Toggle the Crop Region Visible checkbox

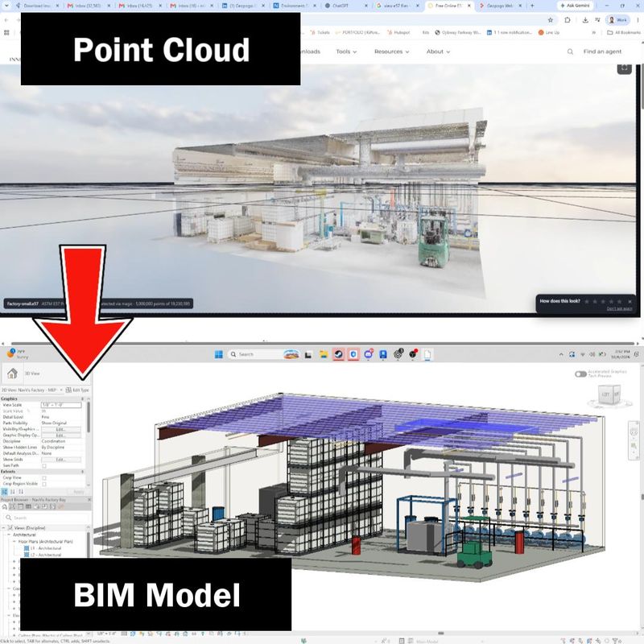44,484
